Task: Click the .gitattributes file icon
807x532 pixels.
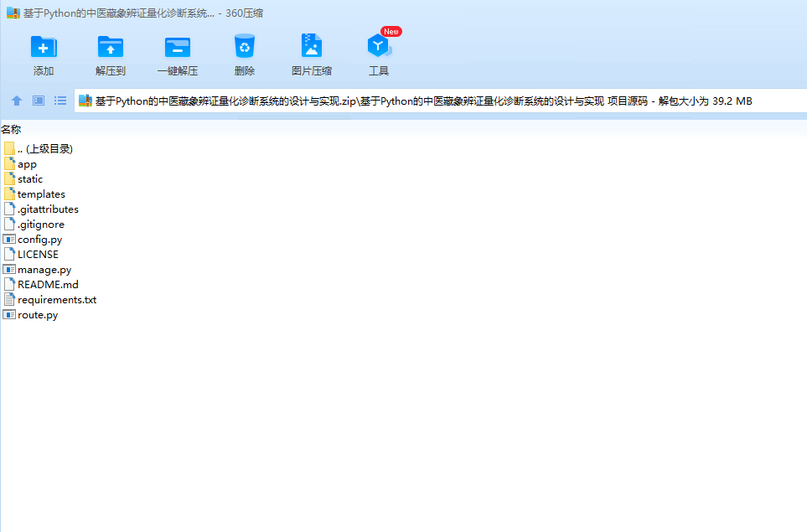Action: tap(9, 209)
